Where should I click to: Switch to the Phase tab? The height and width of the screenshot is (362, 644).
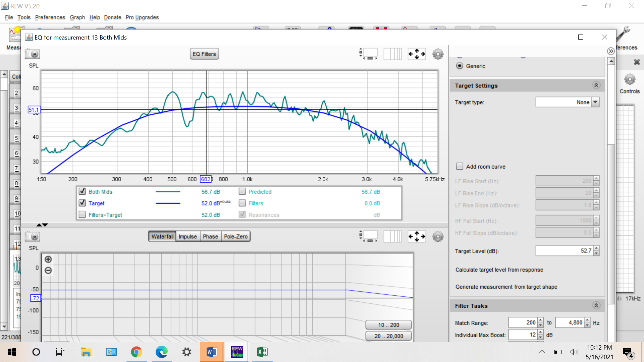[210, 237]
